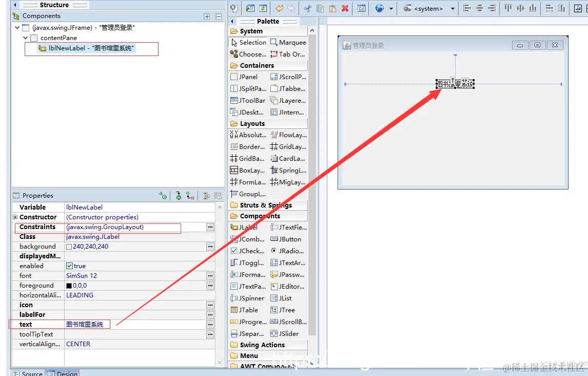Collapse the Layouts palette category
Viewport: 588px width, 376px height.
pos(268,123)
